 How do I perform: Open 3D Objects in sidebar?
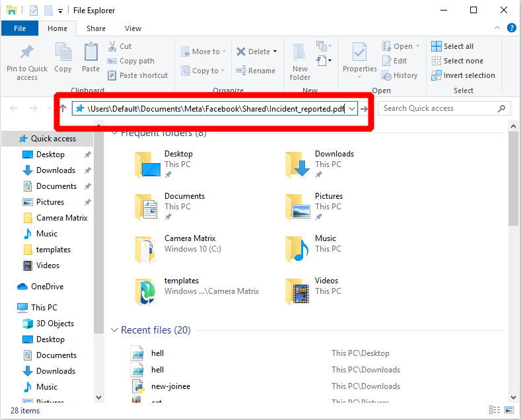click(48, 324)
